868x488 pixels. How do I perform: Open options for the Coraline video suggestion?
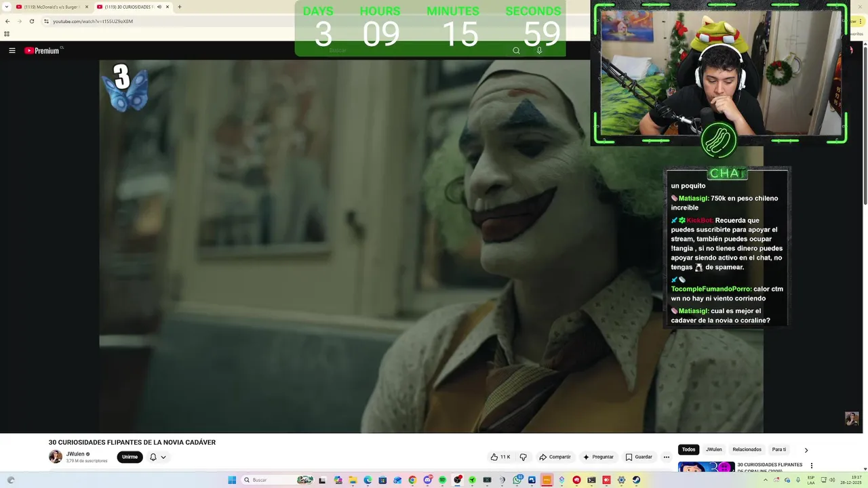[812, 466]
